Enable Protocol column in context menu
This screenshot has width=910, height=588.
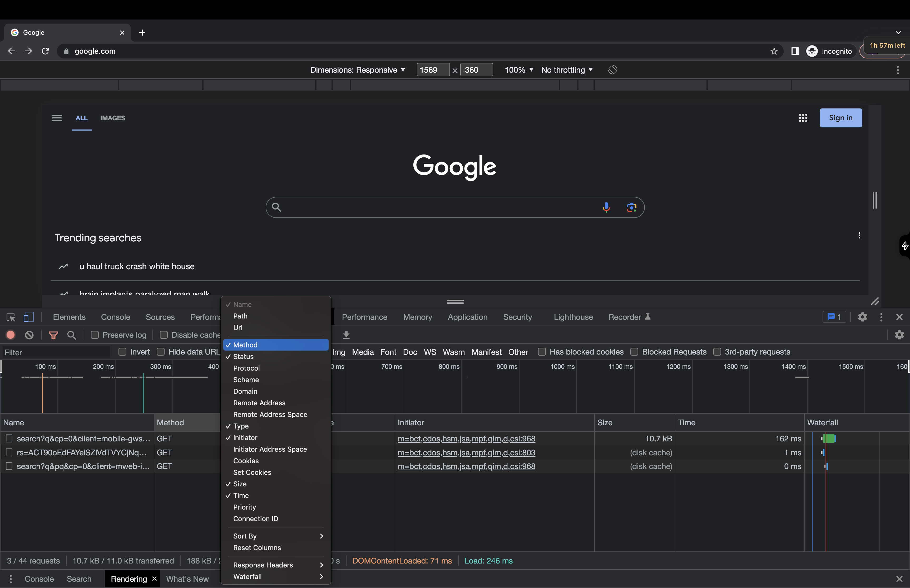[x=276, y=368]
